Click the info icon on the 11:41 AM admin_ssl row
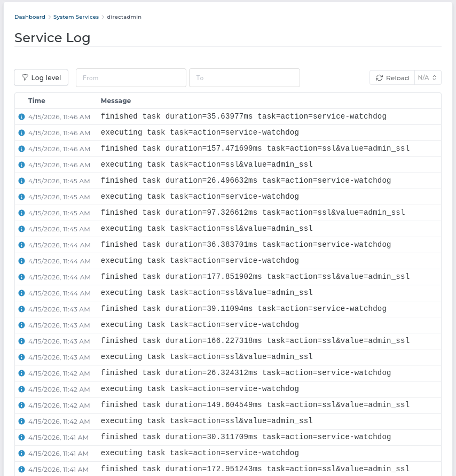Viewport: 456px width, 476px height. [22, 469]
